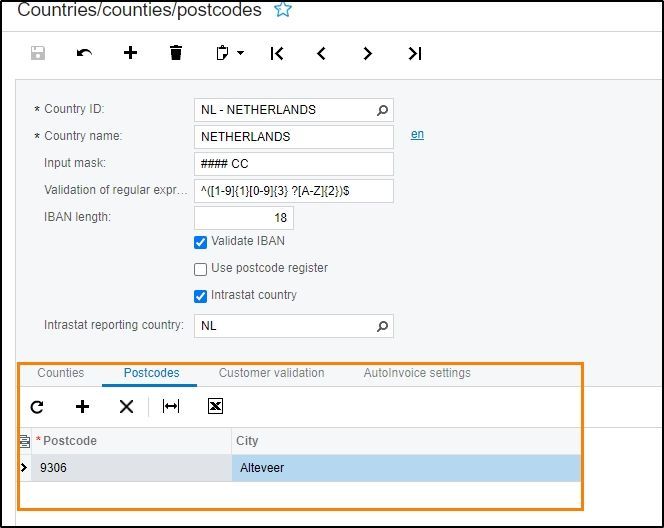Toggle the Intrastat country checkbox

(200, 296)
